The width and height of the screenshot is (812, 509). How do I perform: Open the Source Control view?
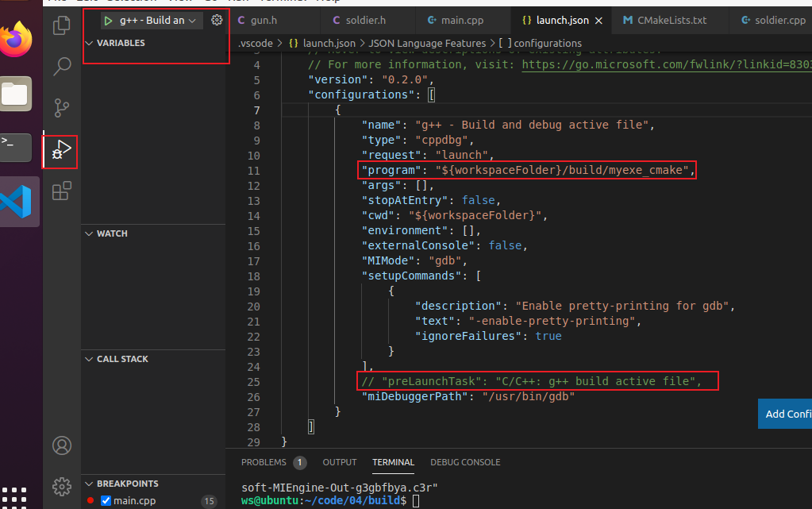coord(62,108)
